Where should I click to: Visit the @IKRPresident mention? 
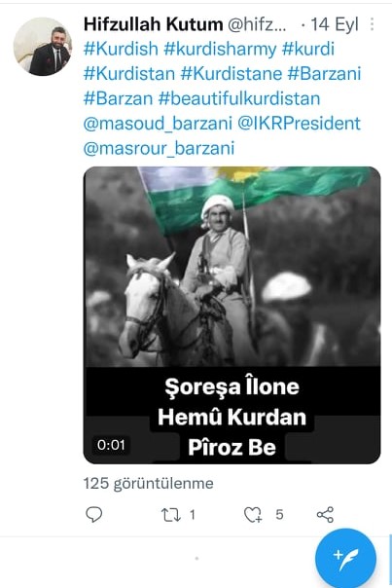(x=299, y=124)
